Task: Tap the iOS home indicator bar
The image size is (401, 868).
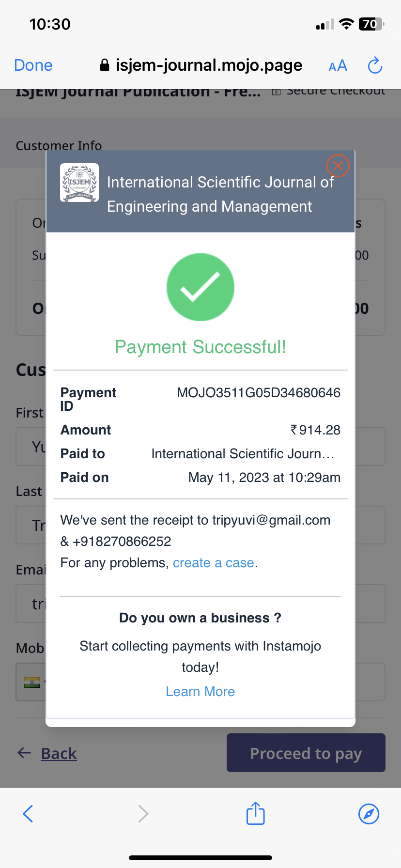Action: (x=200, y=858)
